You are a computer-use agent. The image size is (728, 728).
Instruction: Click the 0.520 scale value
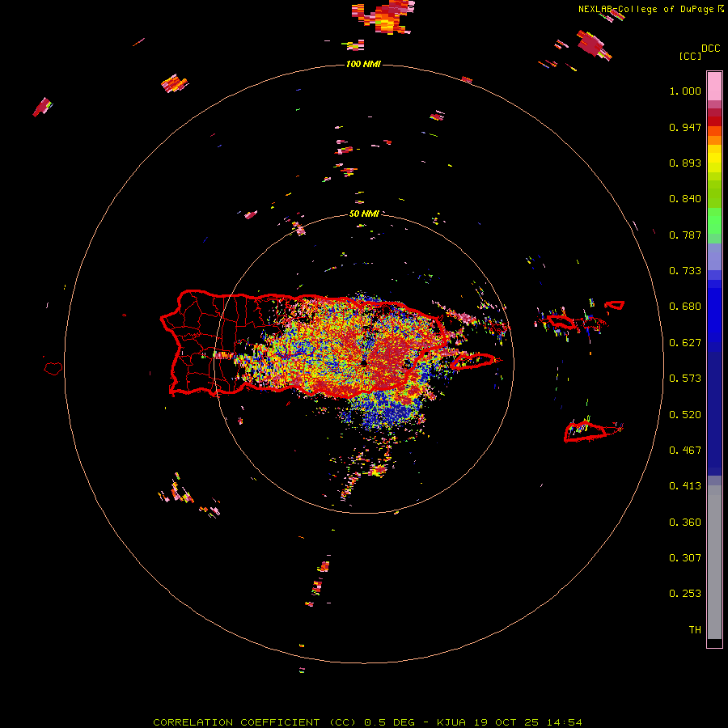pos(685,415)
